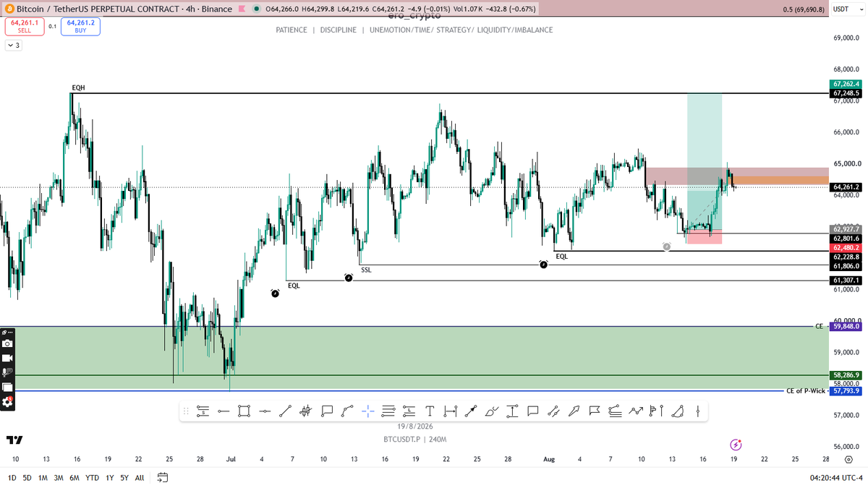Switch to the 1M range

[x=43, y=477]
